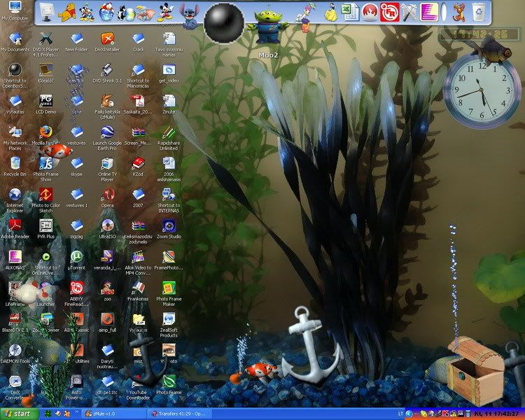Launch Mozilla Firefox from the desktop
This screenshot has height=420, width=525.
[x=46, y=132]
